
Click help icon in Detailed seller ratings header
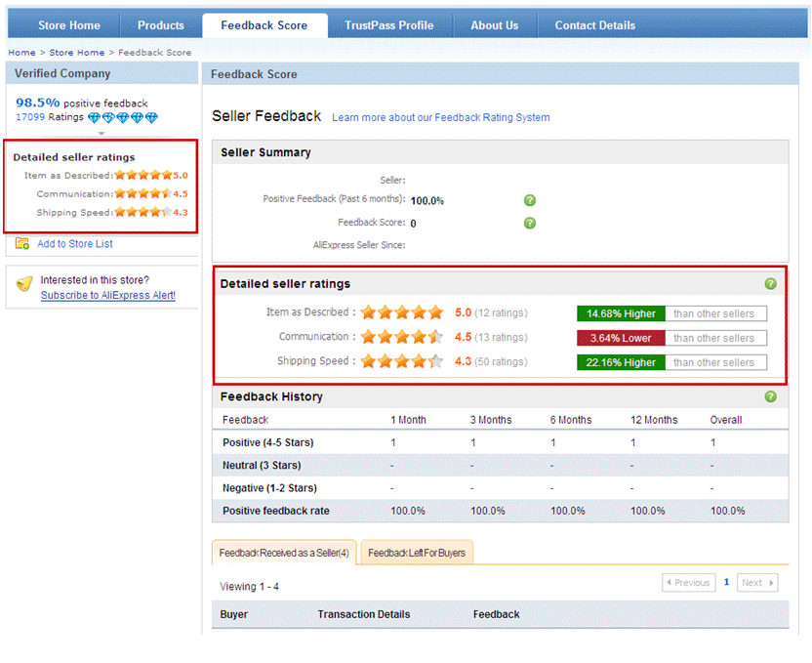pos(771,284)
